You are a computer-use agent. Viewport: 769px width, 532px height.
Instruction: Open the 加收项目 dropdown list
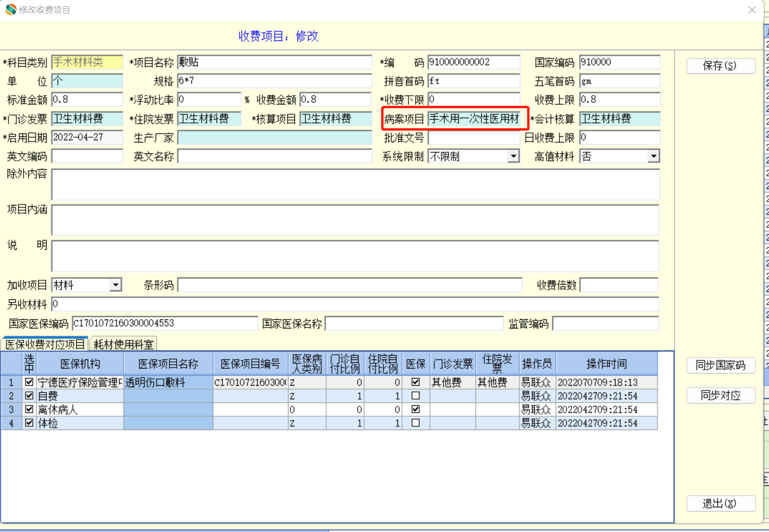coord(115,285)
